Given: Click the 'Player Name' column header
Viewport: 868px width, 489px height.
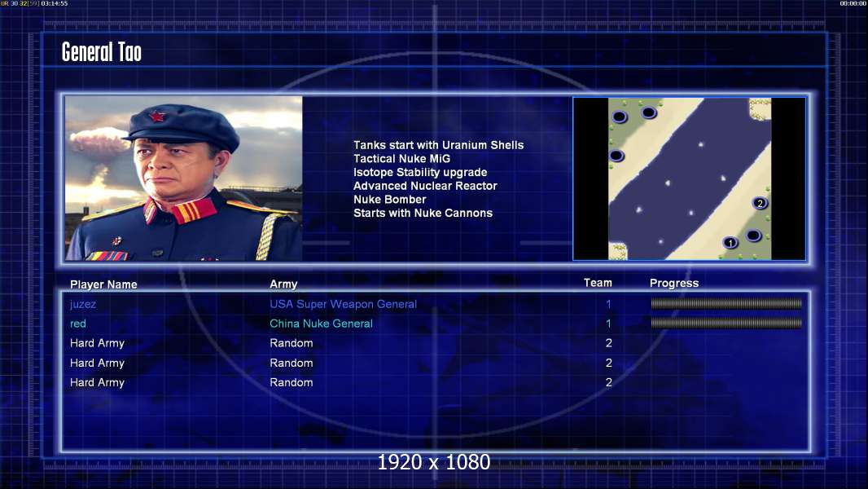Looking at the screenshot, I should coord(103,284).
